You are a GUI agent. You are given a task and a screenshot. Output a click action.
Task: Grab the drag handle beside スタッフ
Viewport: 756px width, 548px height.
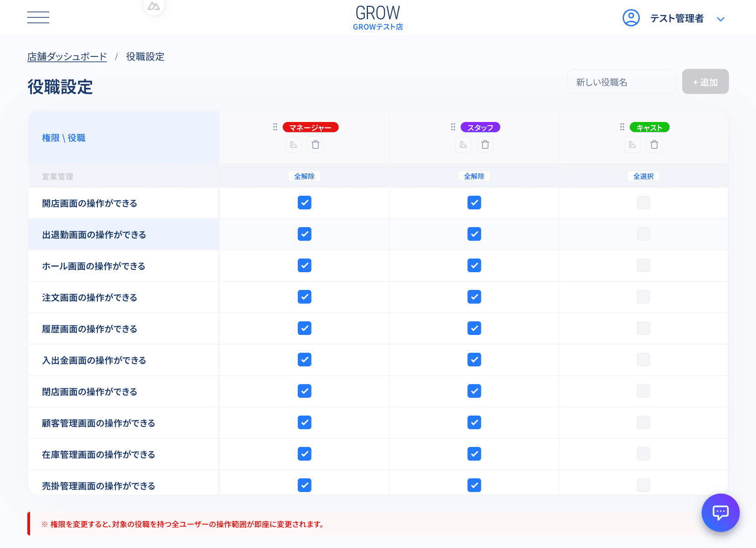pyautogui.click(x=453, y=127)
